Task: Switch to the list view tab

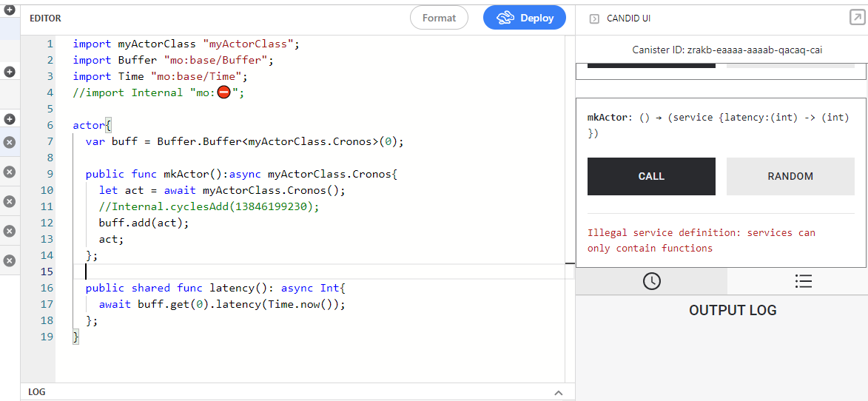Action: point(803,281)
